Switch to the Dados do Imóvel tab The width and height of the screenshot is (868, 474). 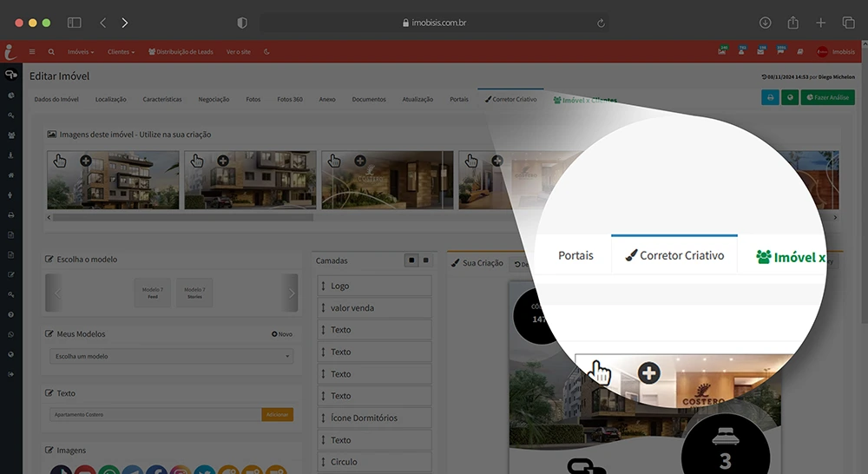click(x=56, y=99)
